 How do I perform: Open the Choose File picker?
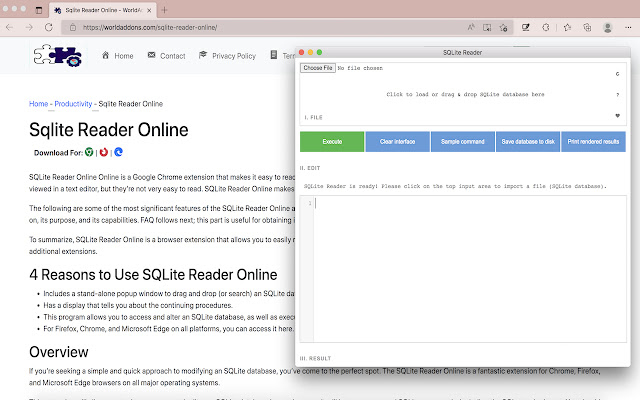(x=318, y=68)
